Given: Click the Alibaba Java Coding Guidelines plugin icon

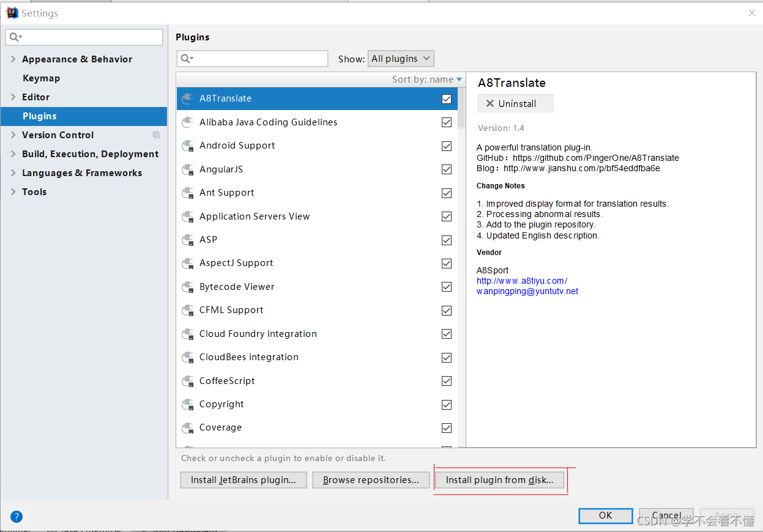Looking at the screenshot, I should (188, 122).
